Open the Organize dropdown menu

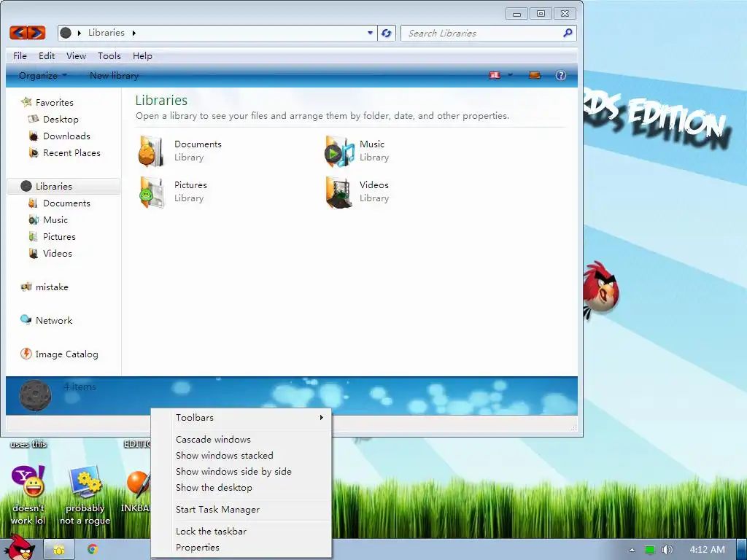click(43, 75)
